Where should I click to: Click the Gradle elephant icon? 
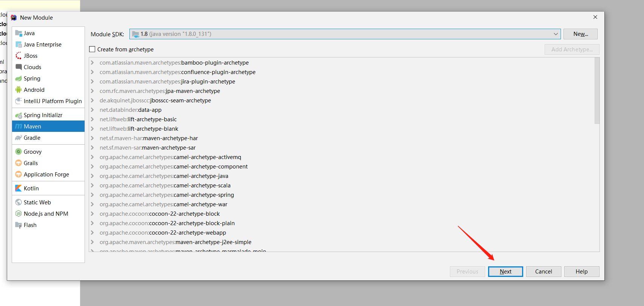point(18,138)
